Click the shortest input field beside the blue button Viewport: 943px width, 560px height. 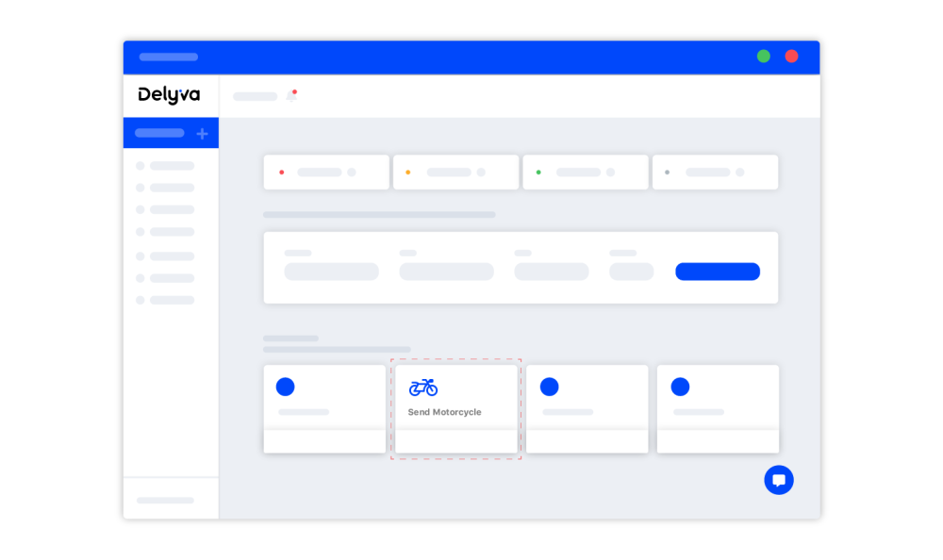point(631,272)
